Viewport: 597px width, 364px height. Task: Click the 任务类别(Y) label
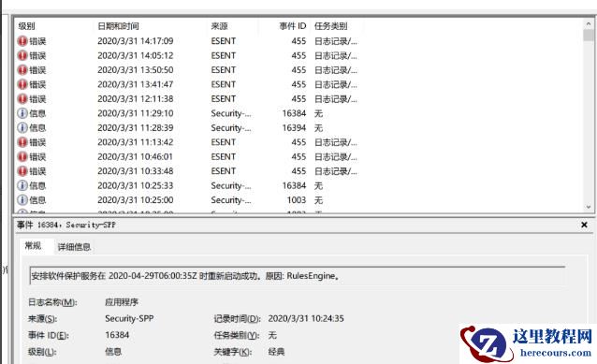[x=237, y=335]
